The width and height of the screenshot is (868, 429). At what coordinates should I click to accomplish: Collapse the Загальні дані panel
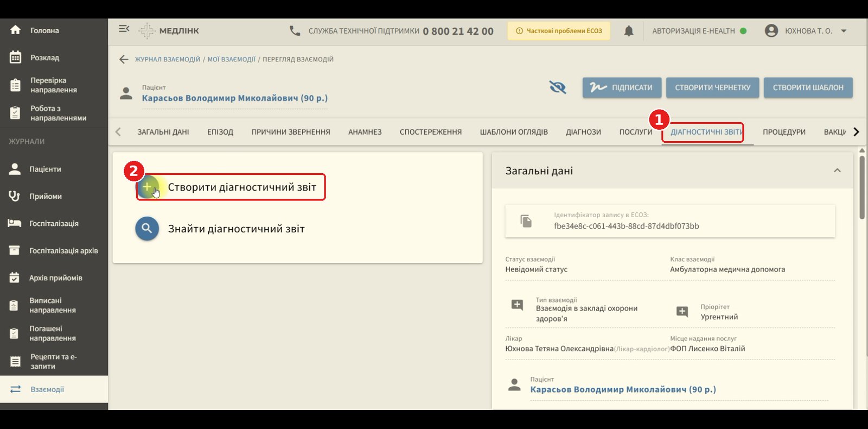(837, 171)
